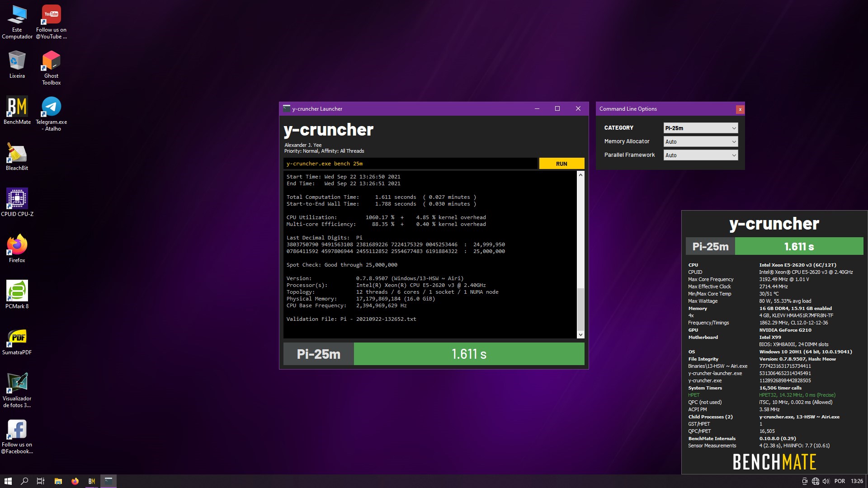868x488 pixels.
Task: Open volume control in system tray
Action: (826, 481)
